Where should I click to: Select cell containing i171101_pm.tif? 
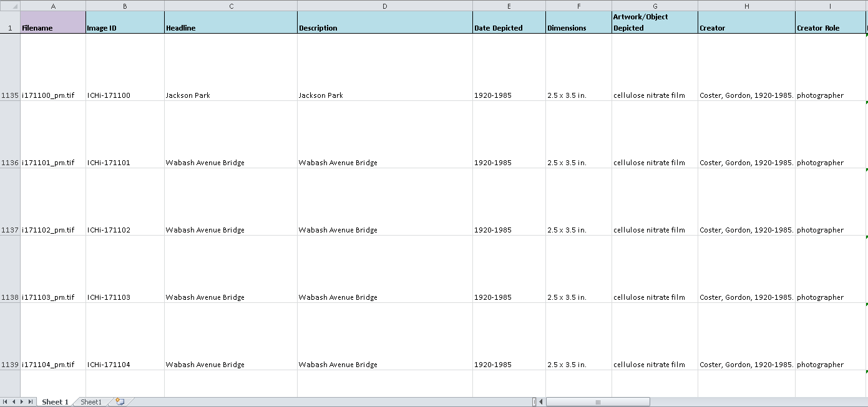[53, 163]
